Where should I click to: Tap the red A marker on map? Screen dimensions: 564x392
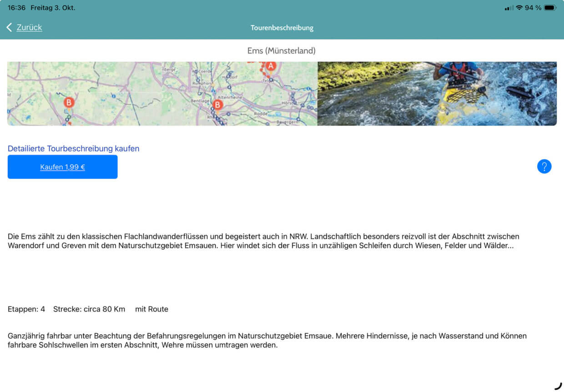271,66
